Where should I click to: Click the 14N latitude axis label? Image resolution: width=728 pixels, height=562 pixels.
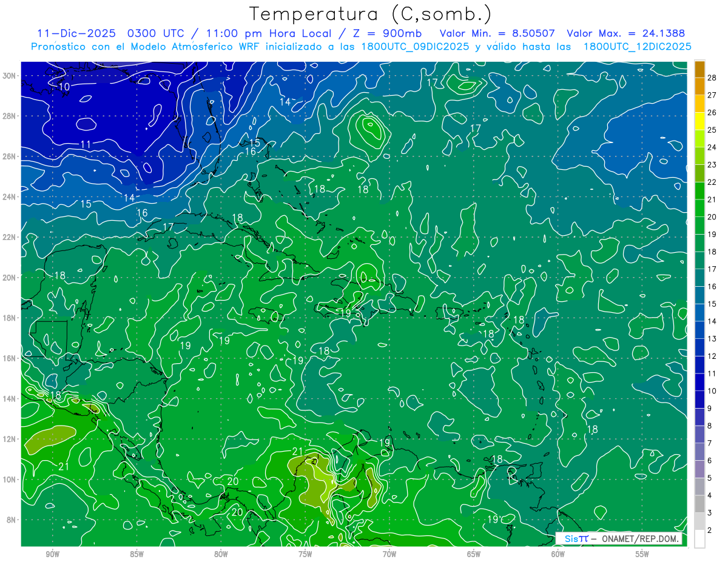pos(10,399)
